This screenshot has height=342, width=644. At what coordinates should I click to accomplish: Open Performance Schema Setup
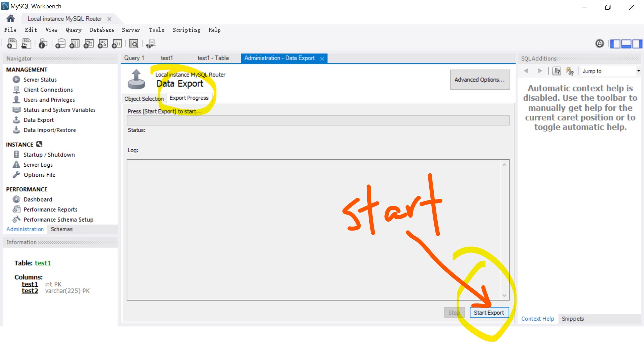(x=58, y=220)
